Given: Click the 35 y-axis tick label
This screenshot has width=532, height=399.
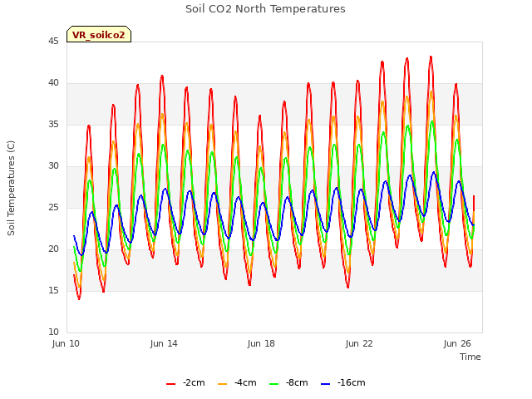Looking at the screenshot, I should click(53, 125).
